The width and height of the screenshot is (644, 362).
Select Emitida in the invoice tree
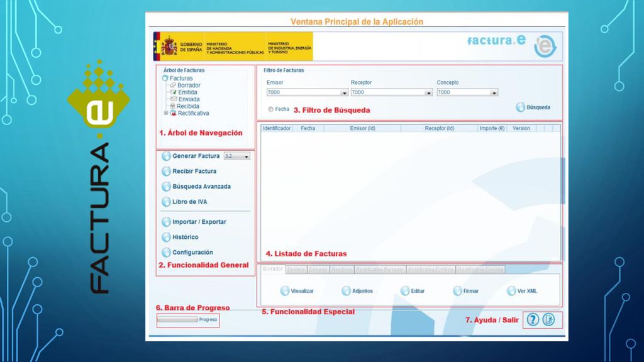pos(187,92)
